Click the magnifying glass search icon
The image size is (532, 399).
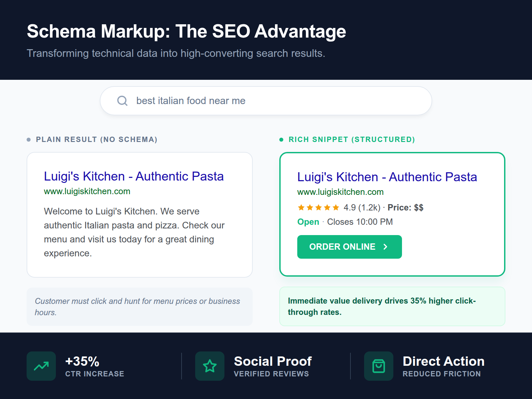(122, 101)
